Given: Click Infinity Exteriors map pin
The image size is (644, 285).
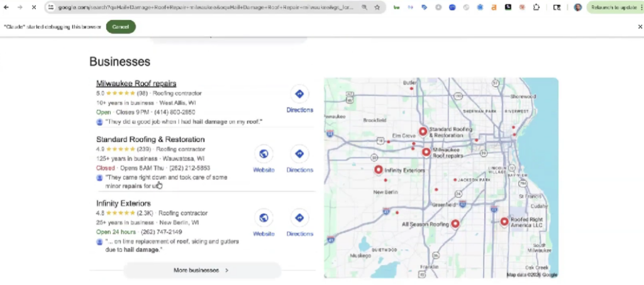Looking at the screenshot, I should (x=378, y=170).
